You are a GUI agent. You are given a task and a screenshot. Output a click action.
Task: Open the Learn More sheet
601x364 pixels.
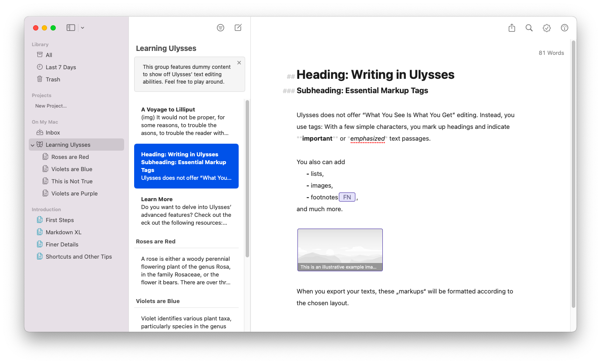point(186,211)
